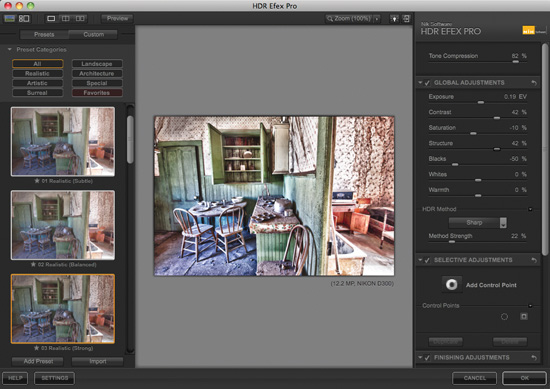
Task: Filter presets by Favorites category
Action: click(x=97, y=93)
